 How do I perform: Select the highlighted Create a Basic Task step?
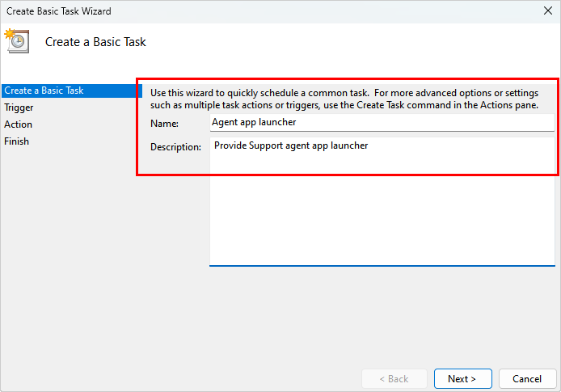pos(44,91)
